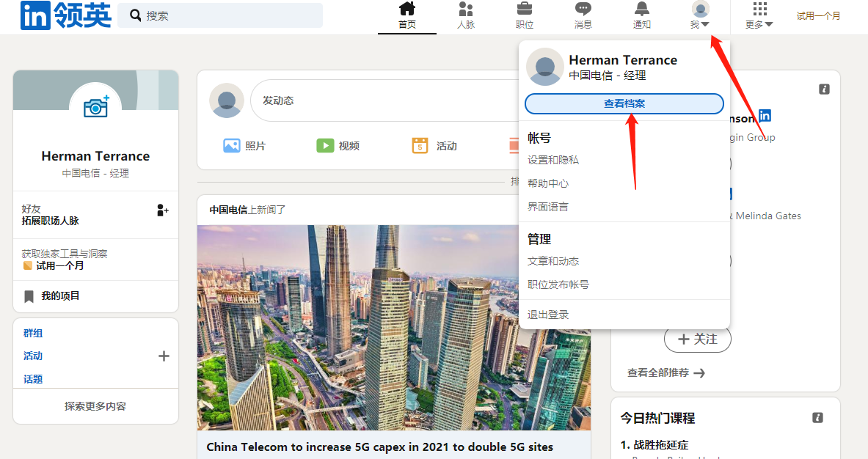Open 设置和隐私 in the account menu

[x=553, y=160]
